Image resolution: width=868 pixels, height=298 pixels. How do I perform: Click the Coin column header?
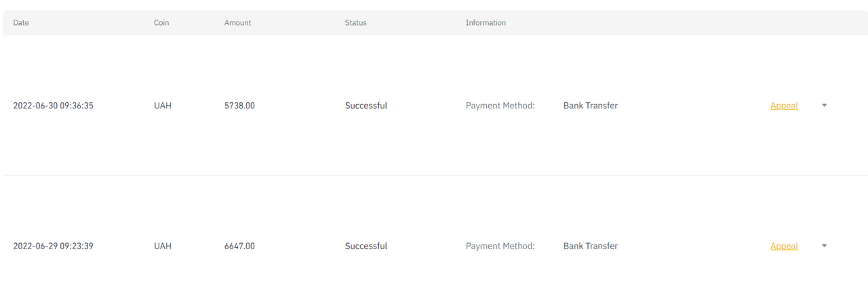(161, 22)
